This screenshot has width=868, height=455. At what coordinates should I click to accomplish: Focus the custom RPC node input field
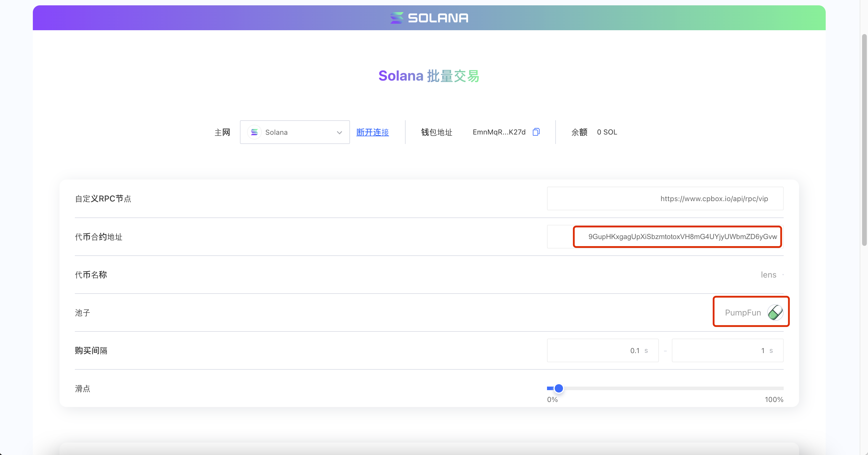(665, 199)
